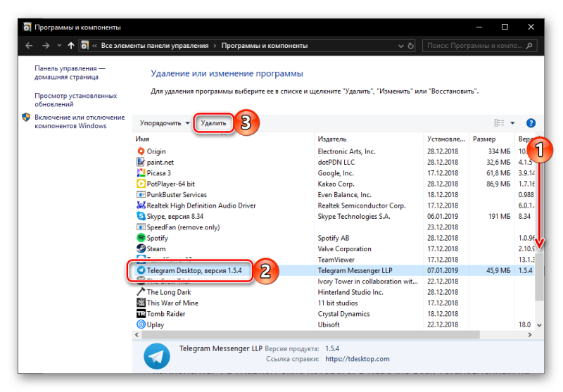Click 'Все элементы панели управления' breadcrumb
The height and width of the screenshot is (392, 563).
pyautogui.click(x=155, y=46)
